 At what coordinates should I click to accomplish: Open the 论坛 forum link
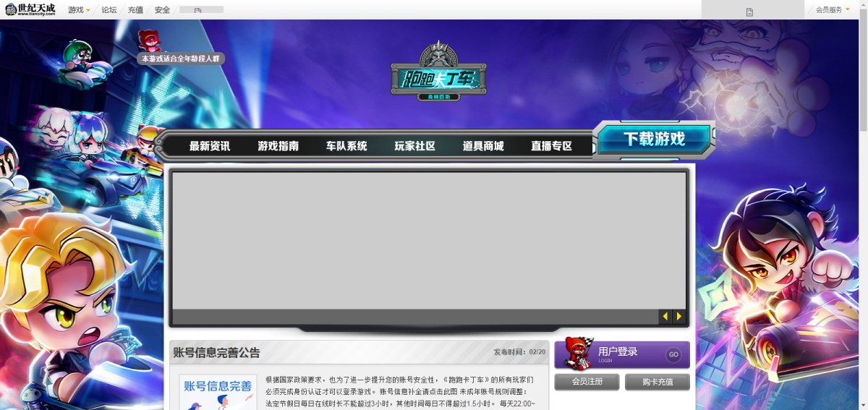tap(109, 10)
